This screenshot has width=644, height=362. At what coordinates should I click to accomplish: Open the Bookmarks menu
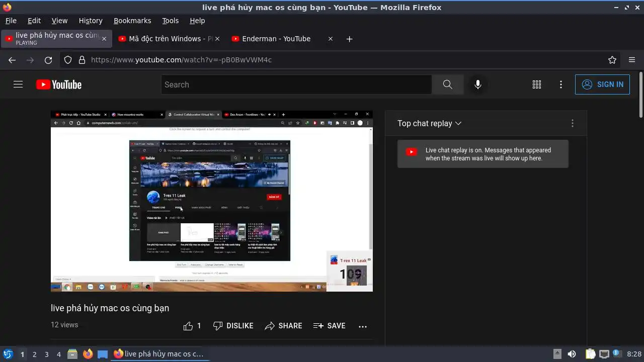tap(132, 21)
